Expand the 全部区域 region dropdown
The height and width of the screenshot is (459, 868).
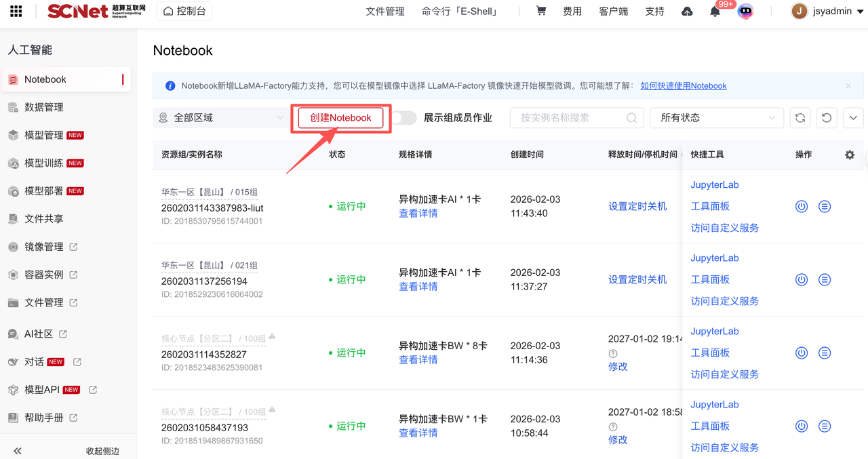pyautogui.click(x=221, y=118)
